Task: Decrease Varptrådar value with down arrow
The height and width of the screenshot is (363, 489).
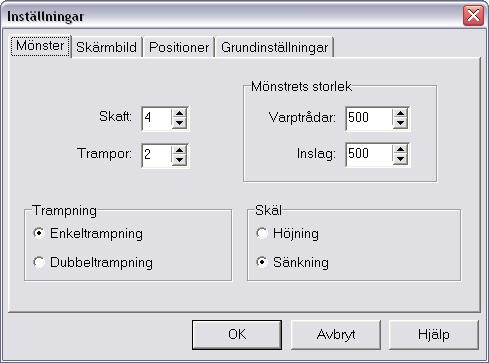Action: (400, 123)
